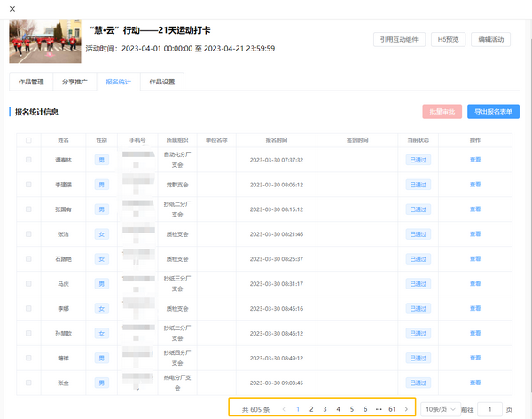532x419 pixels.
Task: Go to next page using right arrow
Action: (406, 409)
